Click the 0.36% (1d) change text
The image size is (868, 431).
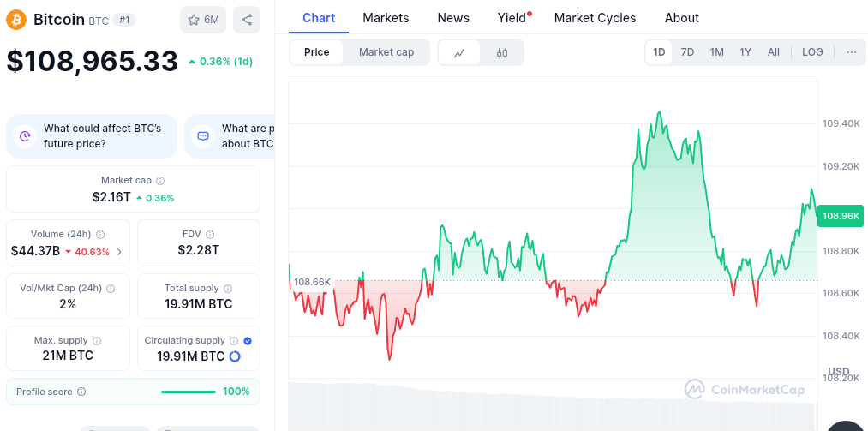click(220, 62)
